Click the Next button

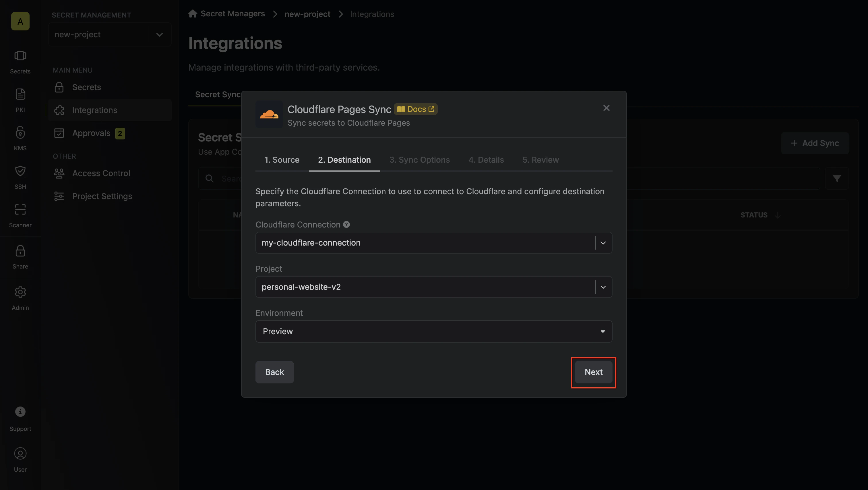tap(593, 372)
